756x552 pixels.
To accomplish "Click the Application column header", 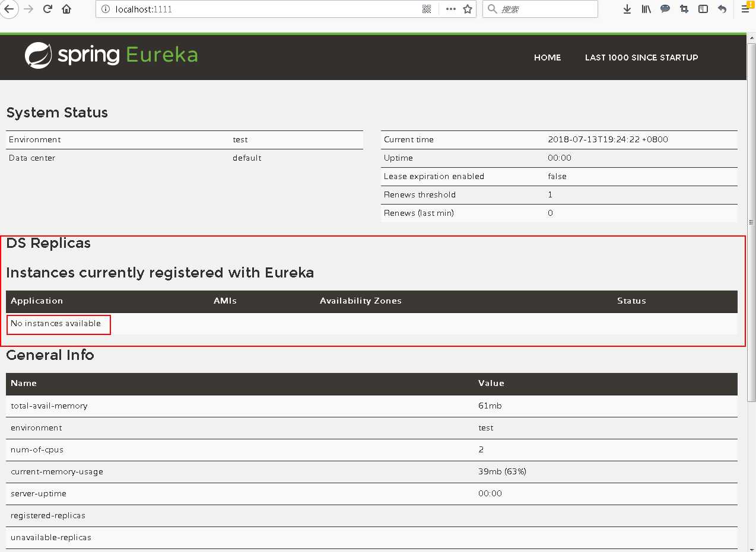I will [37, 301].
